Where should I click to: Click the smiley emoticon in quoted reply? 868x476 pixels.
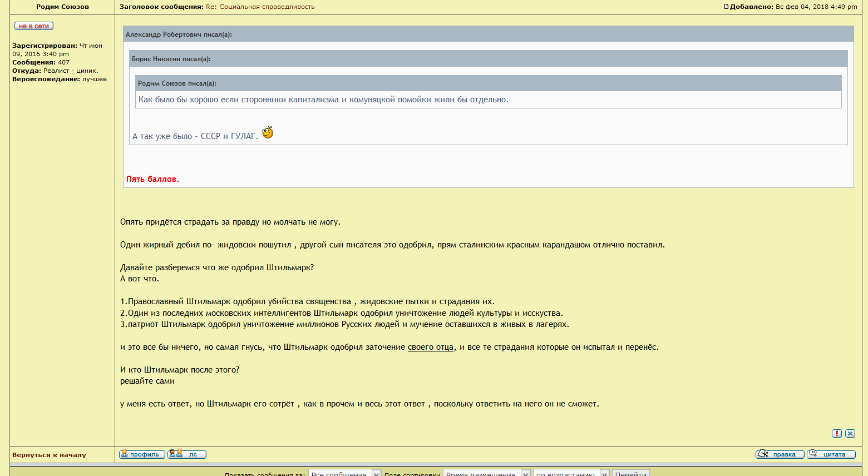pos(268,132)
